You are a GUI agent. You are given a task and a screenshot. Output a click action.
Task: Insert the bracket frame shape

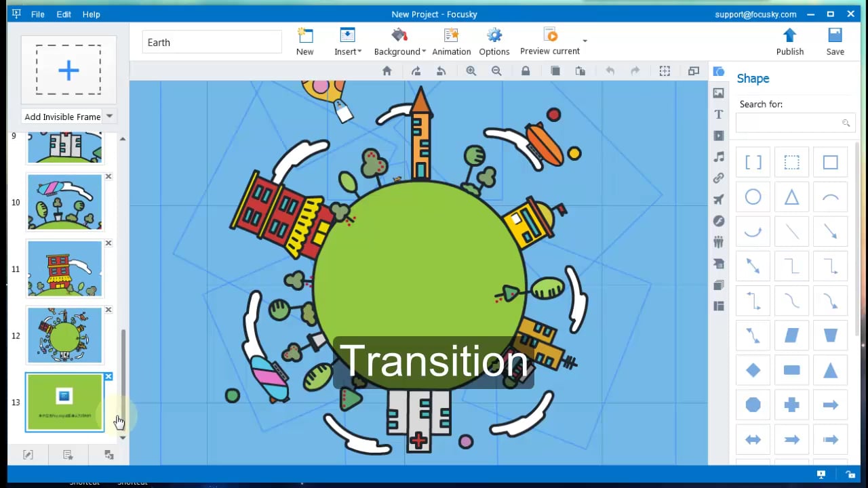click(x=753, y=163)
